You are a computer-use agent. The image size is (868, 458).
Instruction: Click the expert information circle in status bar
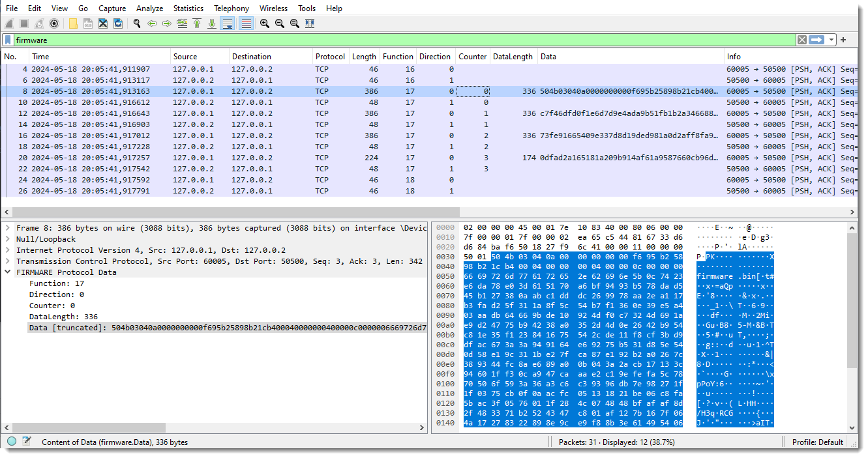pyautogui.click(x=12, y=442)
